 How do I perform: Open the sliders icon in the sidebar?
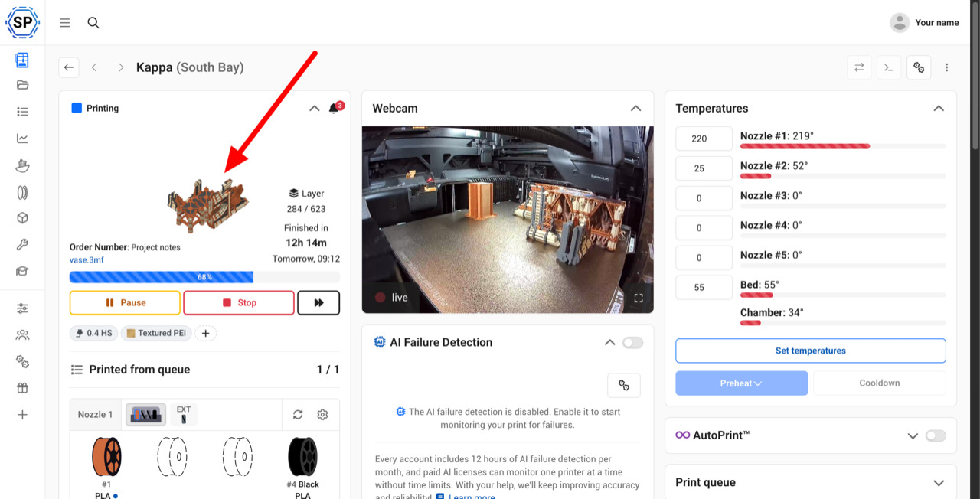coord(22,308)
